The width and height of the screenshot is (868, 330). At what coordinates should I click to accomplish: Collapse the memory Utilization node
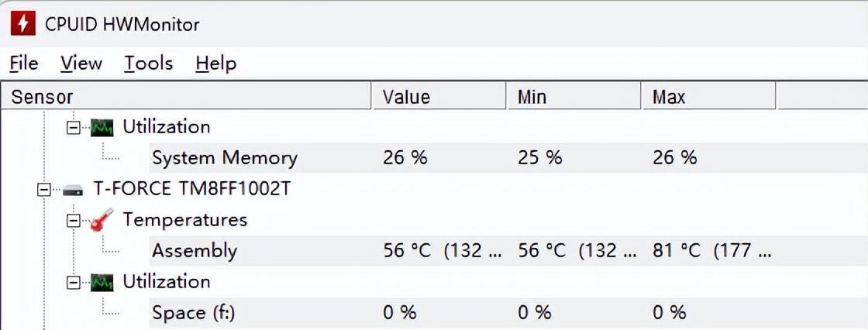(74, 127)
